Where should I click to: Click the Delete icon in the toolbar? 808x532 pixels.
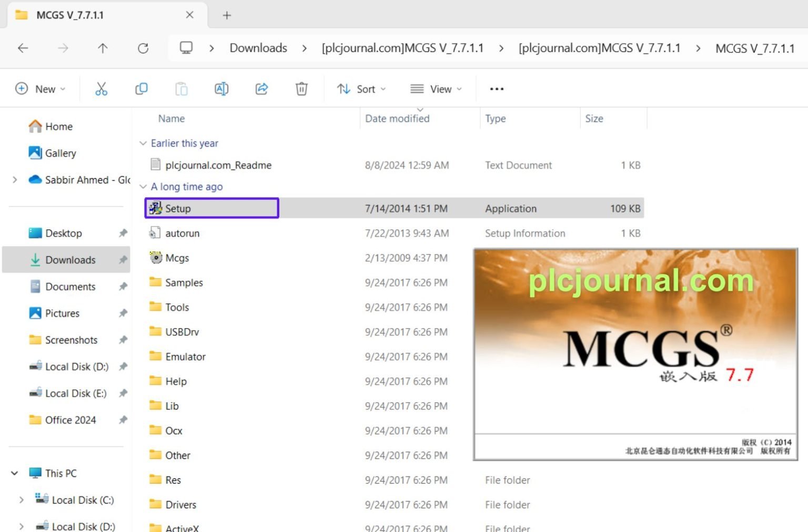(301, 88)
